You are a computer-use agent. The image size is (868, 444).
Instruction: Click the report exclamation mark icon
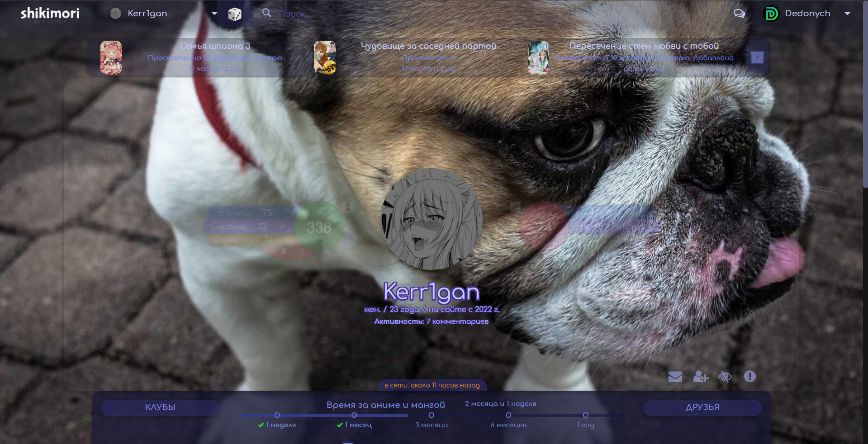[x=749, y=377]
